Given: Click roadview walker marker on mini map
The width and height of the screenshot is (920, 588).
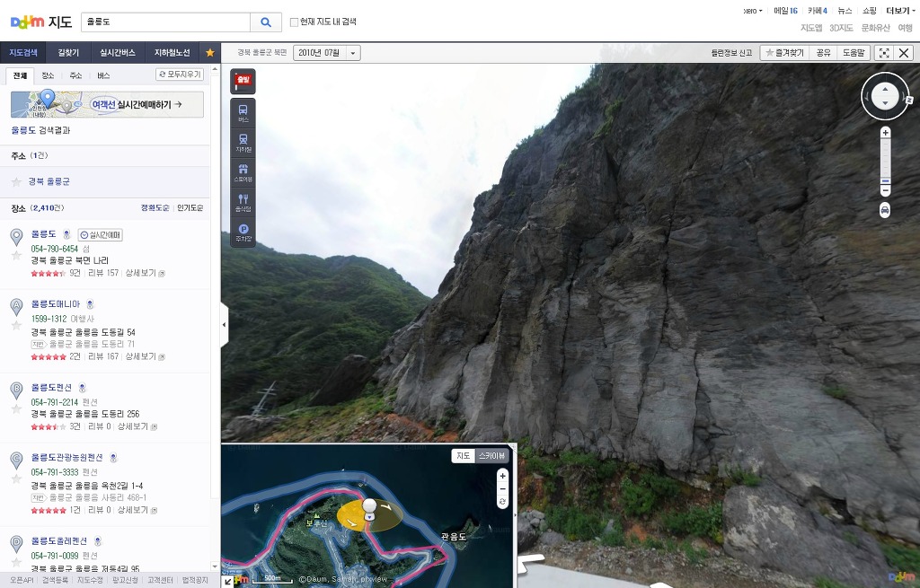Looking at the screenshot, I should point(369,508).
